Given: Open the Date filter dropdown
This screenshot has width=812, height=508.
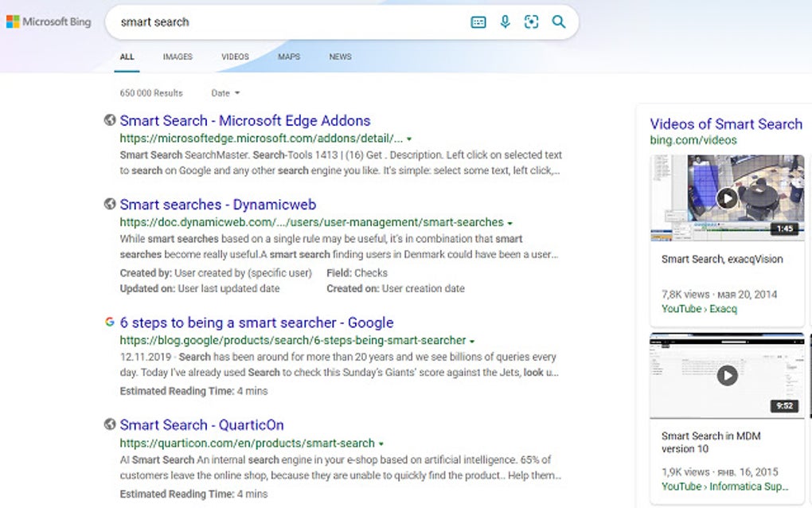Looking at the screenshot, I should [224, 93].
